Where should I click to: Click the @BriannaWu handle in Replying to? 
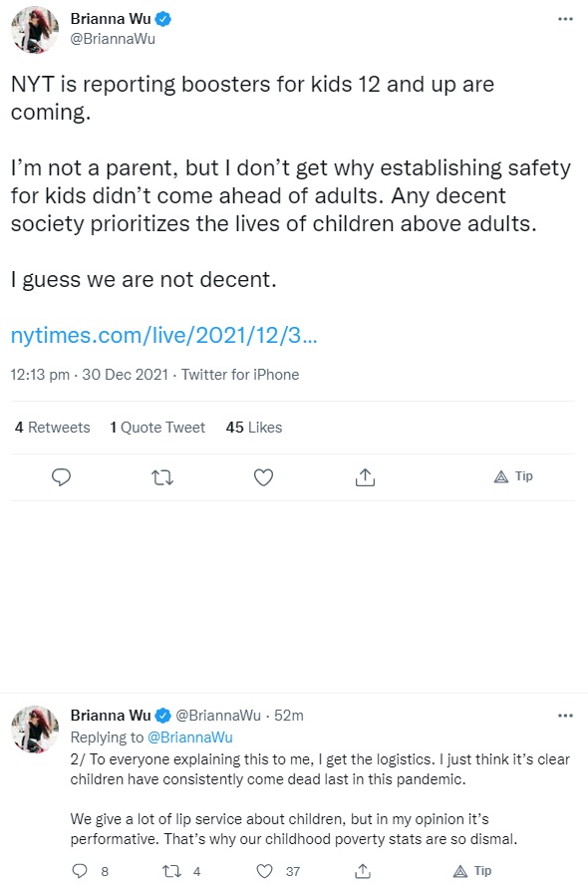click(189, 737)
